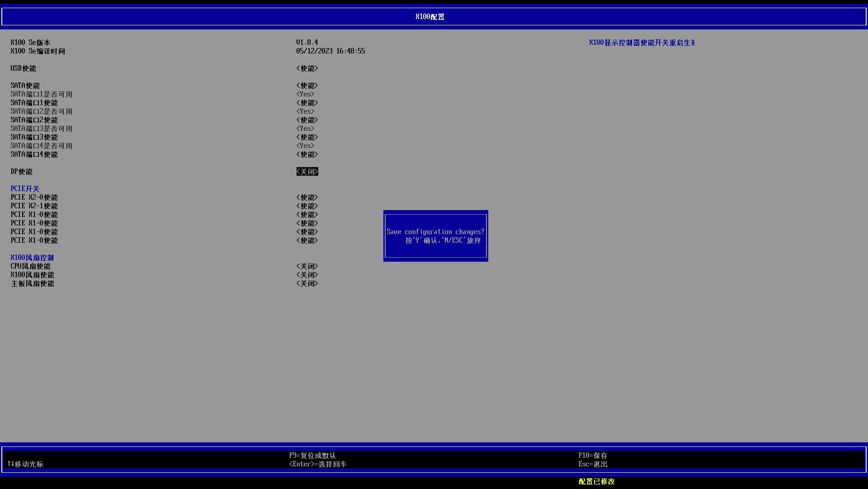
Task: Toggle X100风扇使能 关闭 value
Action: point(307,275)
